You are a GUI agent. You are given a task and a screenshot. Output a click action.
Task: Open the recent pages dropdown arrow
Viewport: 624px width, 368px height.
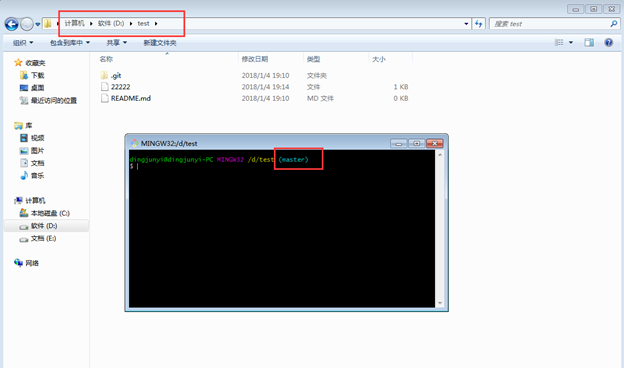38,24
